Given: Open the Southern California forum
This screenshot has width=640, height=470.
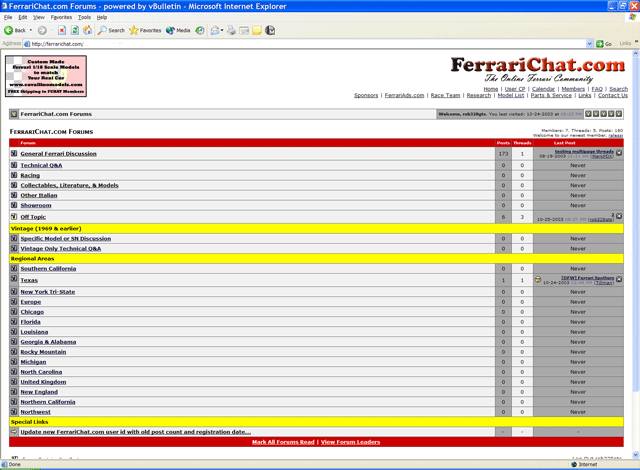Looking at the screenshot, I should [48, 268].
